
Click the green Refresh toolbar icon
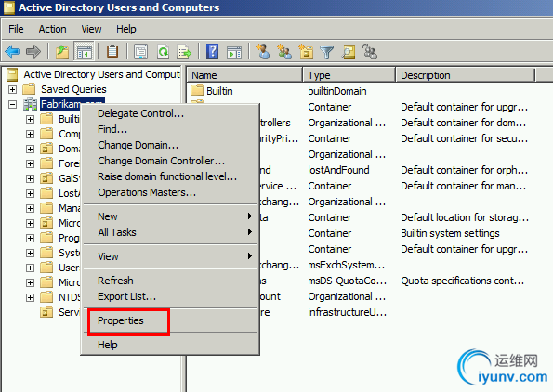(163, 52)
